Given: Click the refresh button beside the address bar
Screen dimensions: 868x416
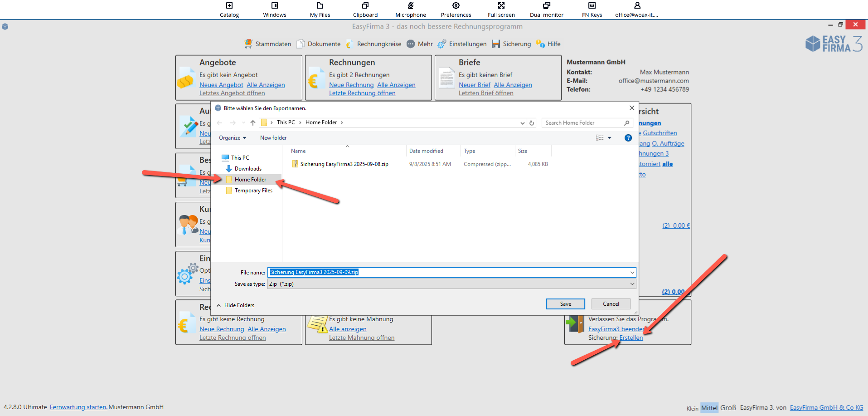Looking at the screenshot, I should pos(532,123).
